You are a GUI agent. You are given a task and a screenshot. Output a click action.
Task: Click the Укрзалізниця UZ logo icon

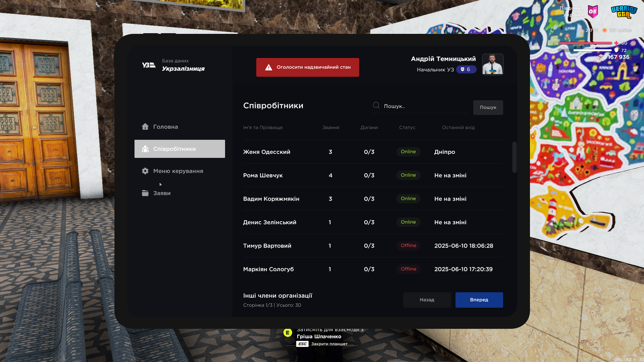pos(148,65)
